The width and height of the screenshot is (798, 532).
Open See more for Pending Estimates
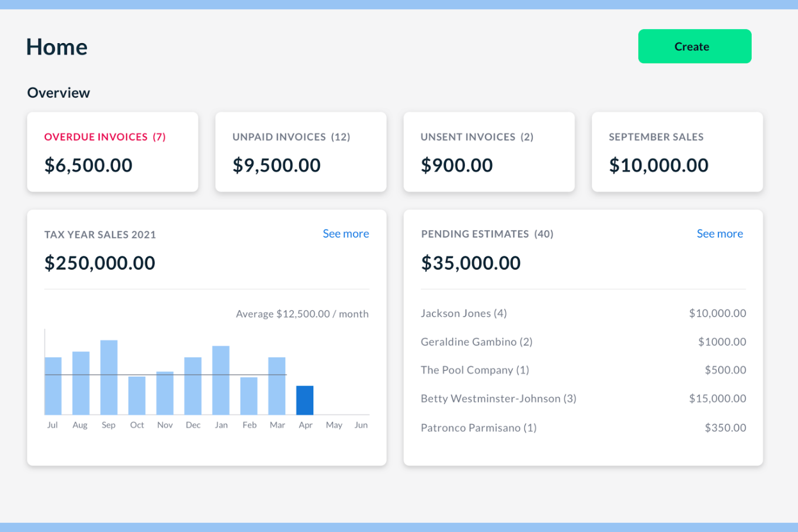(x=719, y=233)
